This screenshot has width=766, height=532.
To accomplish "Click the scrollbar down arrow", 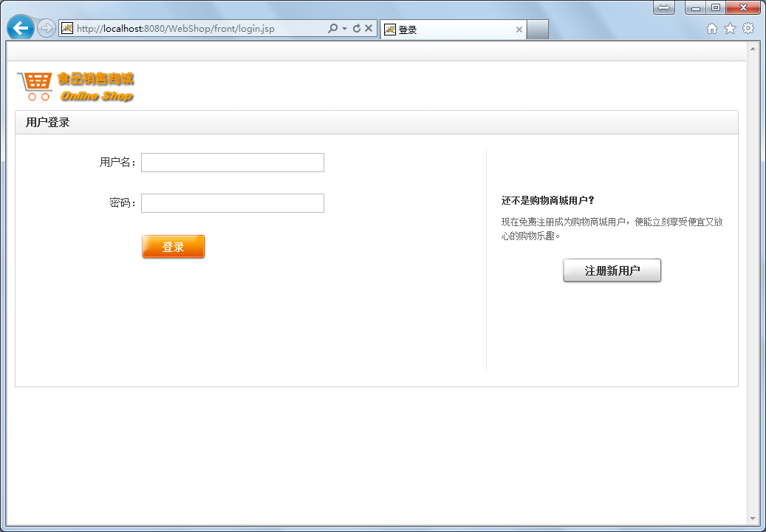I will [753, 519].
